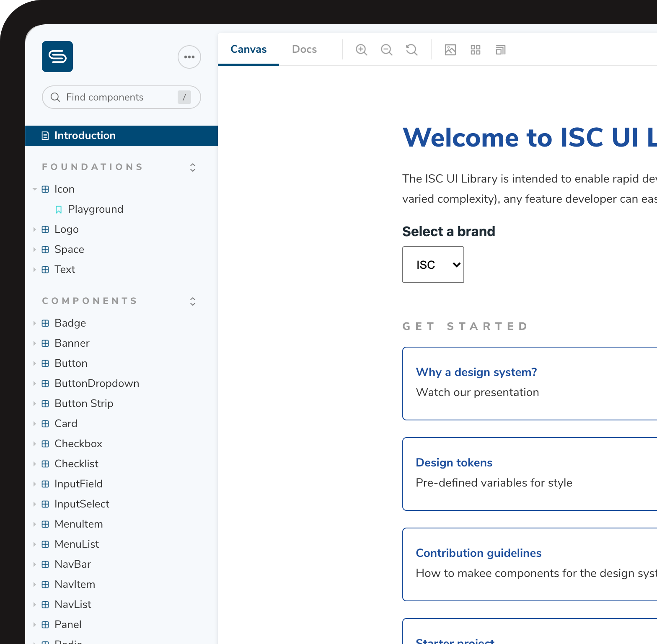Viewport: 657px width, 644px height.
Task: Collapse the COMPONENTS section toggle arrows
Action: point(193,301)
